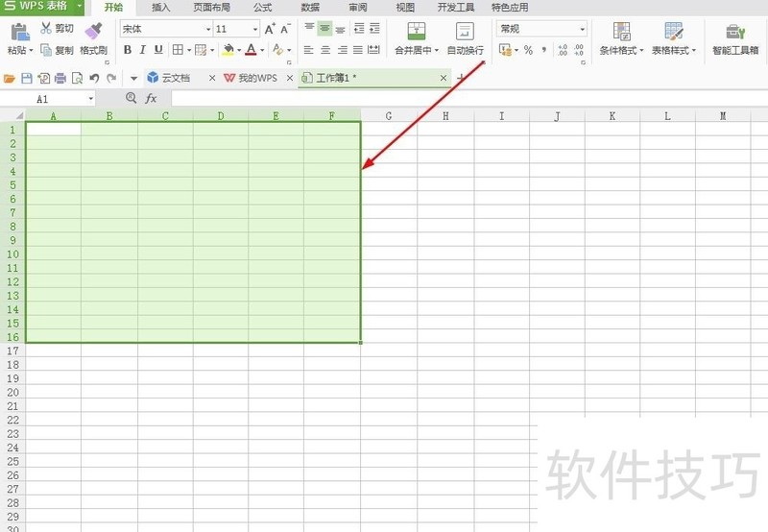Switch to 视图 (View) tab

tap(405, 8)
